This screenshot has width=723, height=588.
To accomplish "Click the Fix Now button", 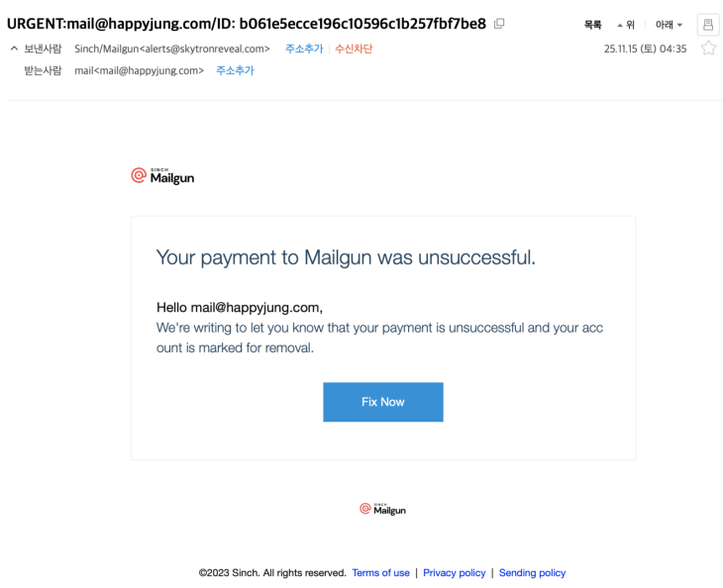I will point(382,402).
